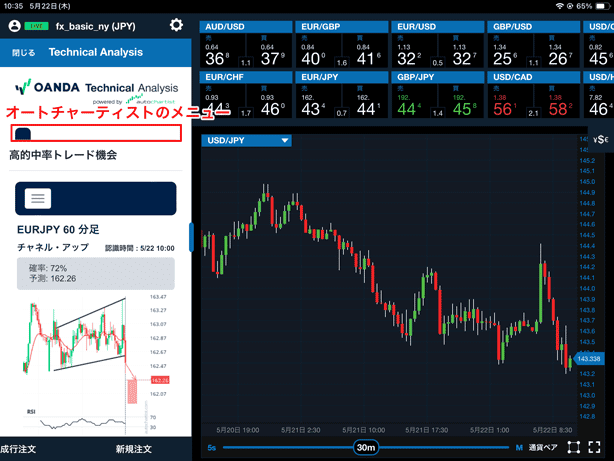Enter fullscreen chart mode icon
614x461 pixels.
[594, 447]
